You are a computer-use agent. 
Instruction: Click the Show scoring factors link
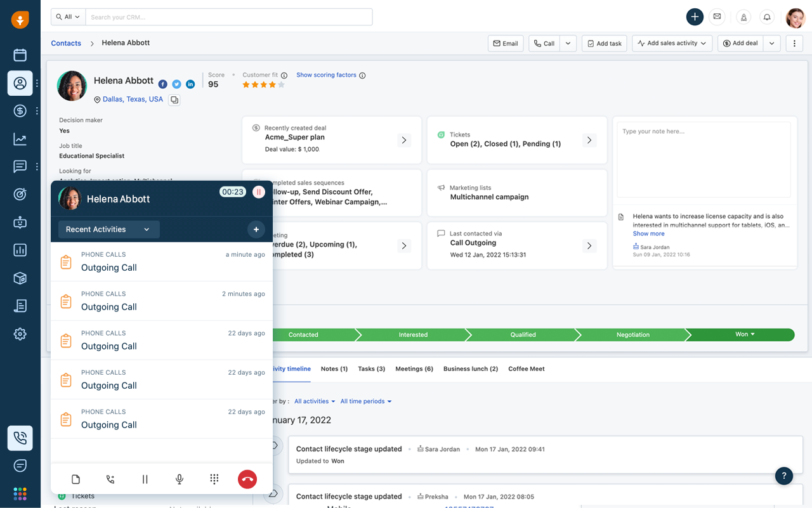pyautogui.click(x=326, y=75)
